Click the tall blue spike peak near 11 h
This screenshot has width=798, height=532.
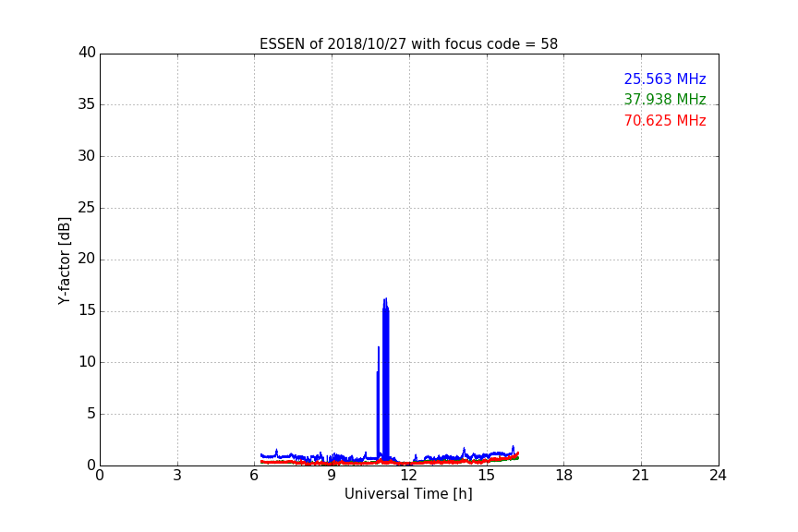point(386,300)
